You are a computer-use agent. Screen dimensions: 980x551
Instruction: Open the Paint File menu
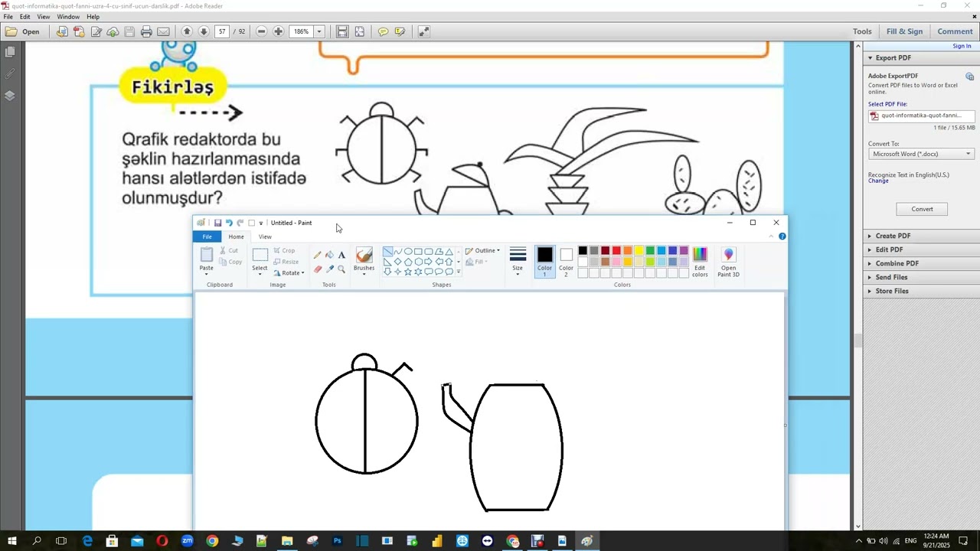click(207, 236)
